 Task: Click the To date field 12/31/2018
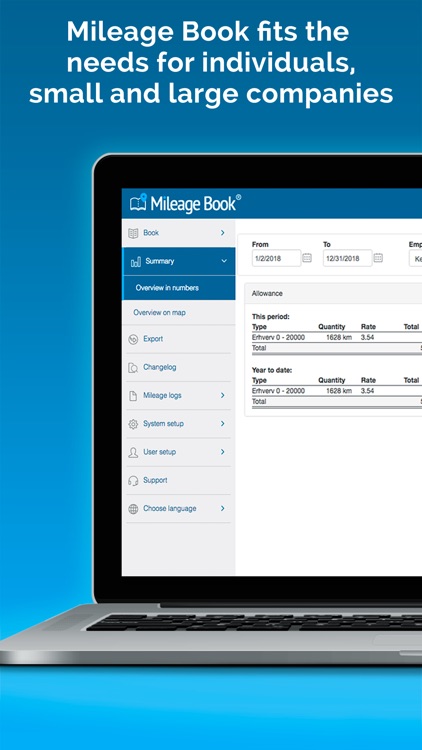tap(347, 258)
